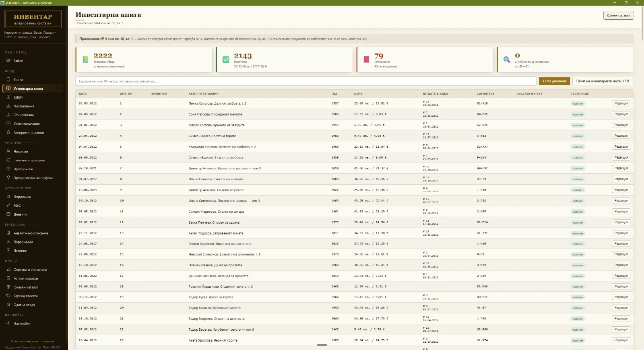Click the Постъпления sidebar icon
The width and height of the screenshot is (644, 350).
(8, 106)
